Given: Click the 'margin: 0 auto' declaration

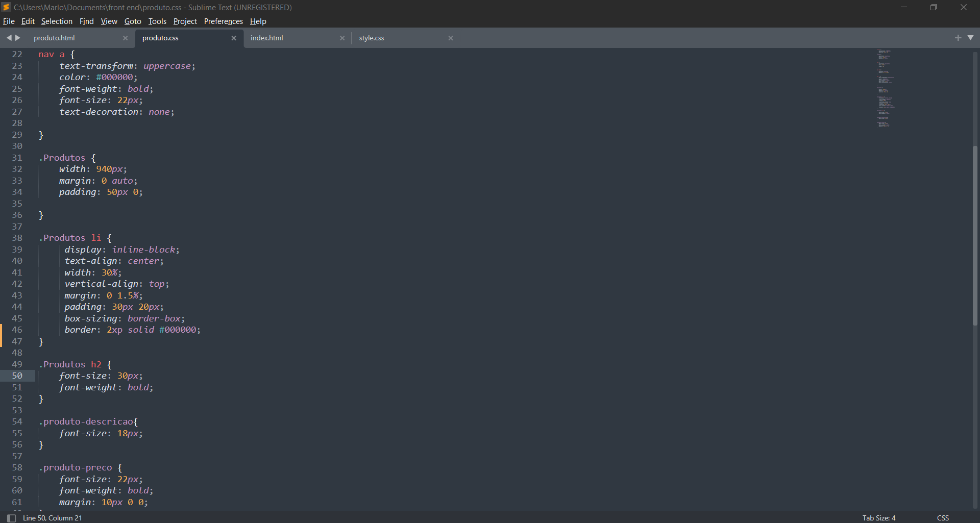Looking at the screenshot, I should click(x=98, y=181).
